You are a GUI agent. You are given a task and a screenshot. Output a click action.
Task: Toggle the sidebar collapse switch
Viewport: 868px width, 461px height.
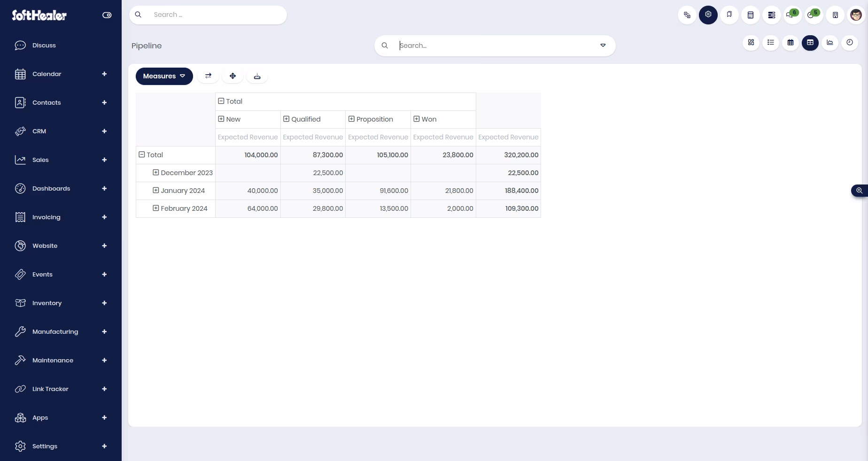[x=107, y=15]
